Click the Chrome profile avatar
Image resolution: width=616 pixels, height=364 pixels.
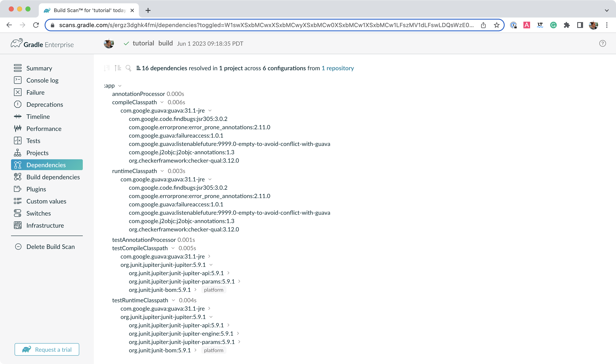pyautogui.click(x=593, y=25)
